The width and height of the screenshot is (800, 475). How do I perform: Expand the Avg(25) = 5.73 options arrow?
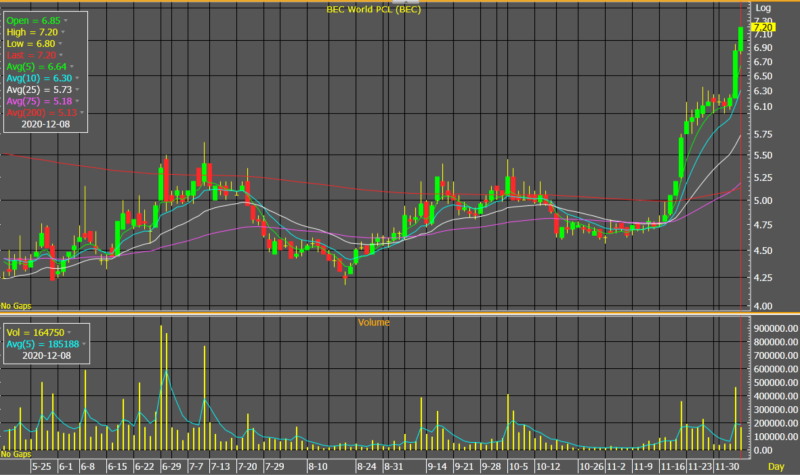click(x=77, y=90)
